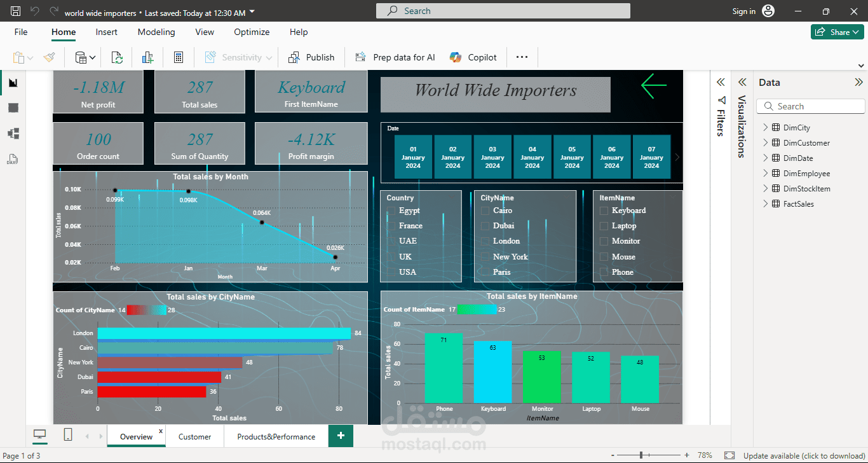
Task: Click the Refresh data icon
Action: click(117, 57)
